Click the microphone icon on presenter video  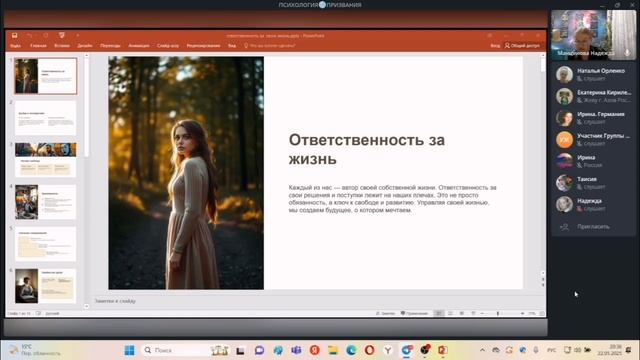click(627, 53)
